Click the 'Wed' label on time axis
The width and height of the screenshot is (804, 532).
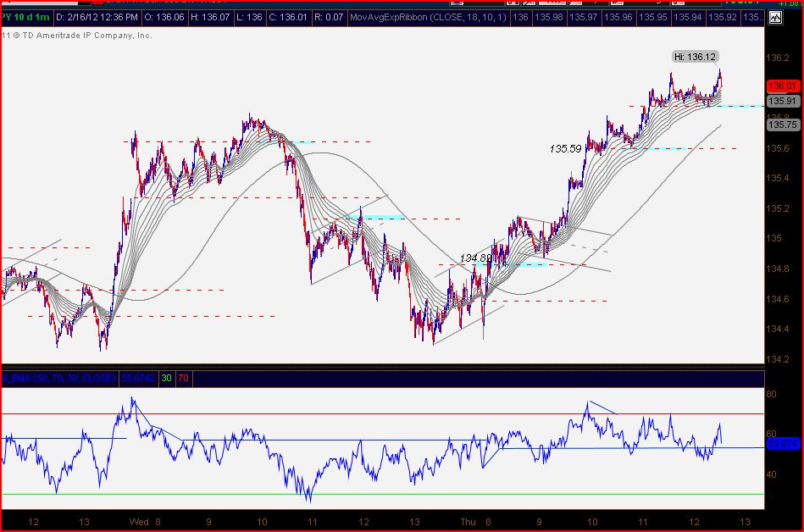139,522
